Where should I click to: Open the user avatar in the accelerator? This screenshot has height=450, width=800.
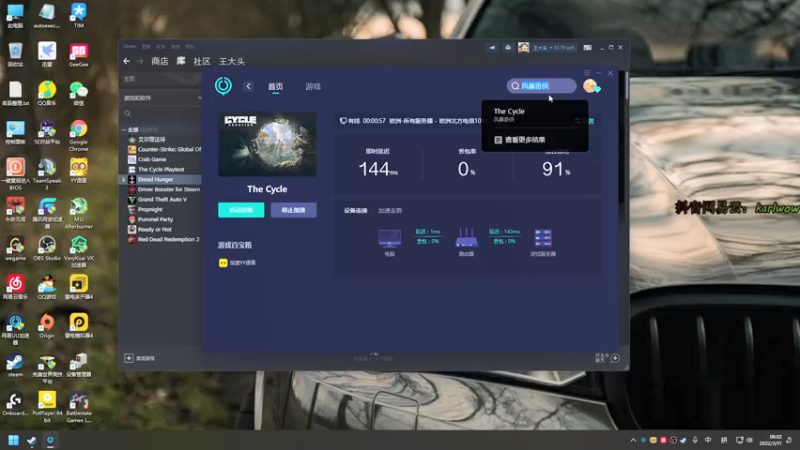(x=591, y=86)
